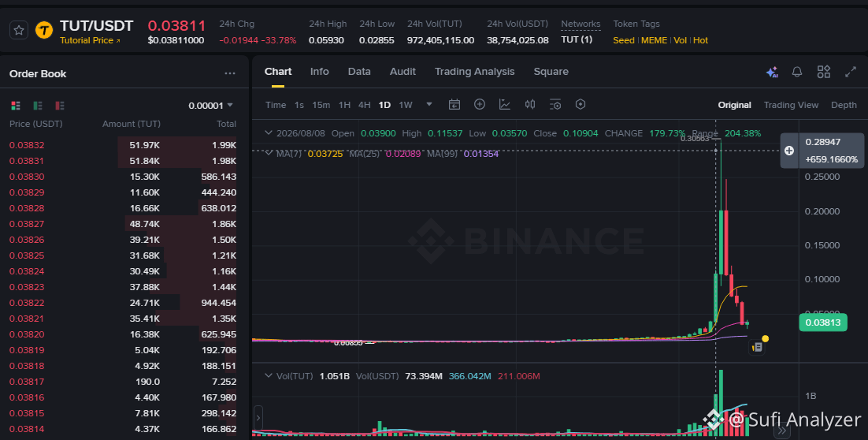Click the hexagon chart settings icon

point(581,104)
